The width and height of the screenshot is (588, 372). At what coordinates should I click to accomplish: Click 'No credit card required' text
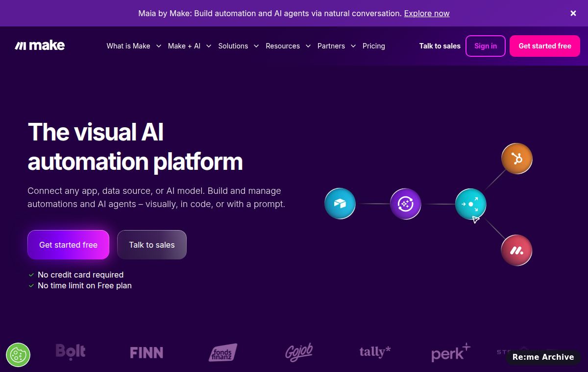pos(80,275)
